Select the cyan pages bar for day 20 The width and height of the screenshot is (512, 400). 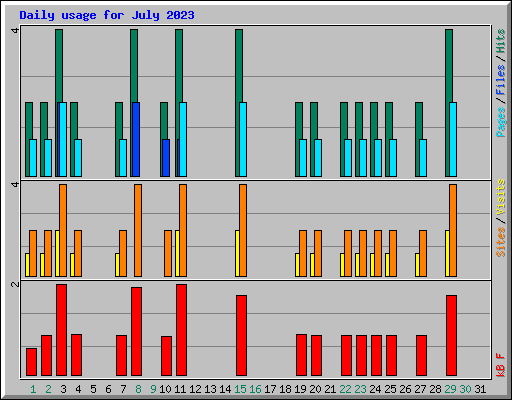point(318,158)
